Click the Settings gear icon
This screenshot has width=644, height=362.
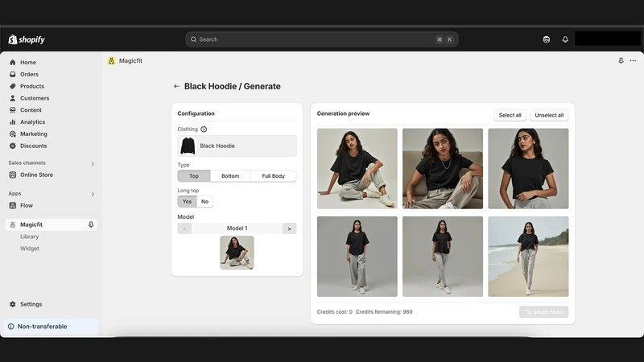point(13,304)
